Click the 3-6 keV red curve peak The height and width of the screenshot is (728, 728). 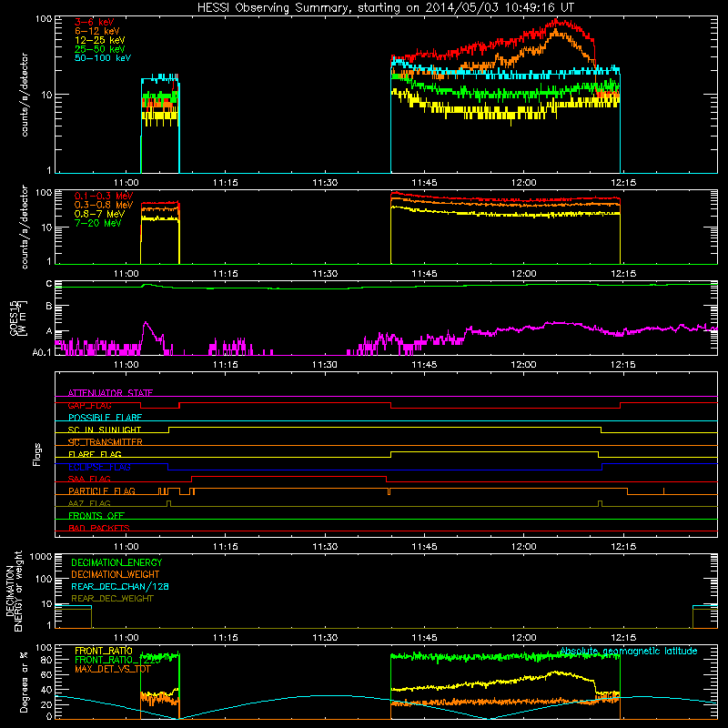pos(557,21)
